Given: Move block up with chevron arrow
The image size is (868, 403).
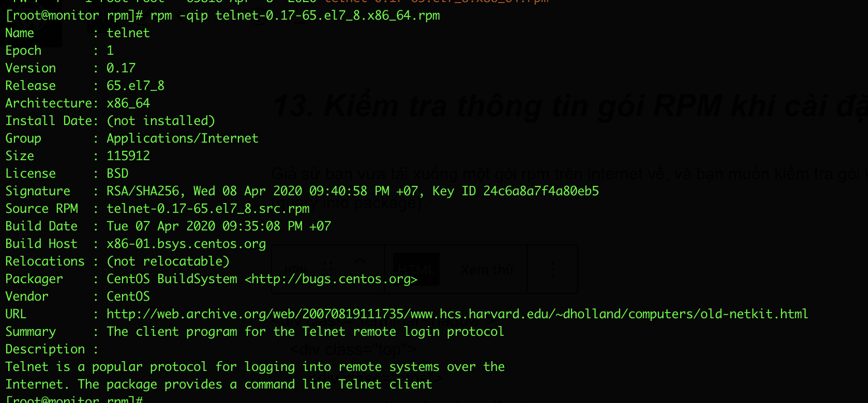Looking at the screenshot, I should (x=360, y=261).
